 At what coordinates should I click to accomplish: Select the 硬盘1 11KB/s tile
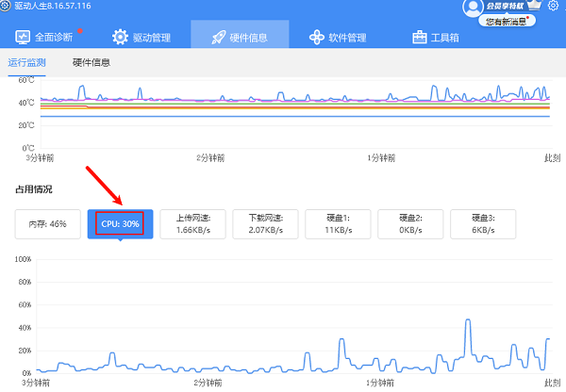338,224
